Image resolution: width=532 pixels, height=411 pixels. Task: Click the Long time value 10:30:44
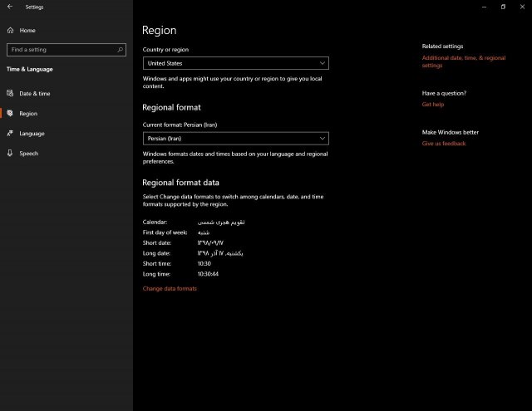pos(208,274)
